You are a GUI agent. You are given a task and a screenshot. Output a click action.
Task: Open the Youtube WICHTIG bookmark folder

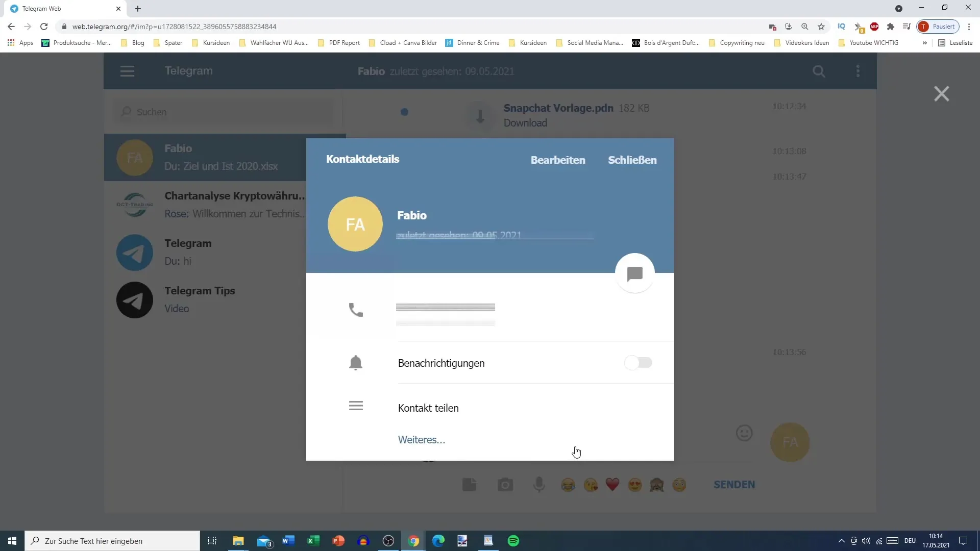coord(868,43)
